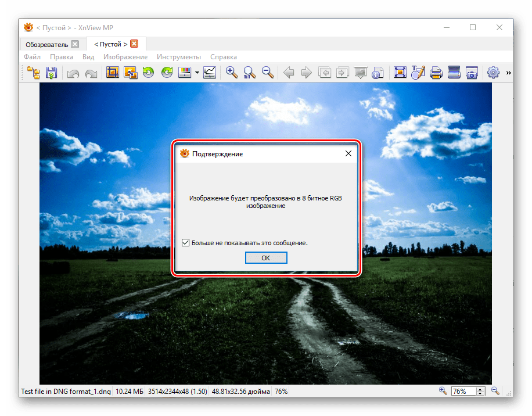Screen dimensions: 532x416
Task: Expand the arrow next to palette icon
Action: click(197, 72)
